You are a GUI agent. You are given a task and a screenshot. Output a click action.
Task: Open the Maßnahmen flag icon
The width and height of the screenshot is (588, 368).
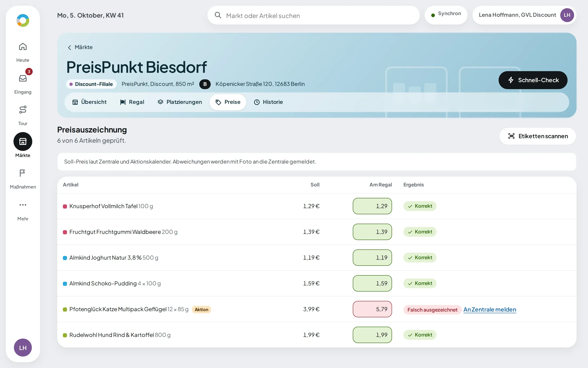23,173
